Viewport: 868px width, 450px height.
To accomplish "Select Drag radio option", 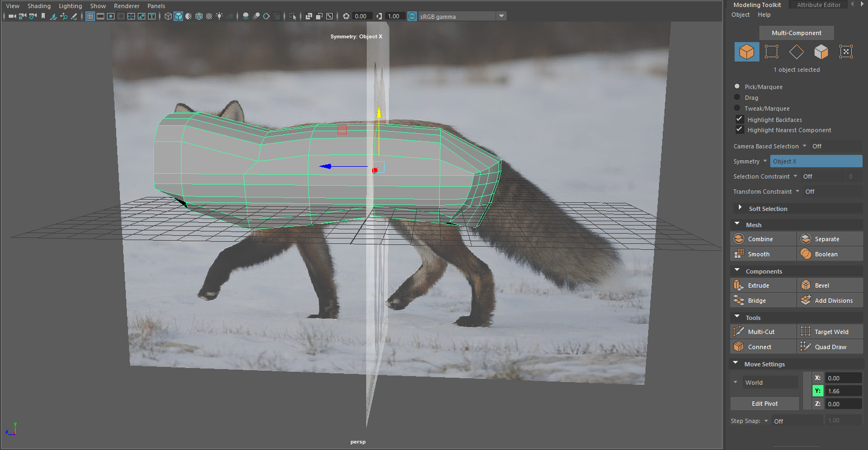I will [x=737, y=97].
